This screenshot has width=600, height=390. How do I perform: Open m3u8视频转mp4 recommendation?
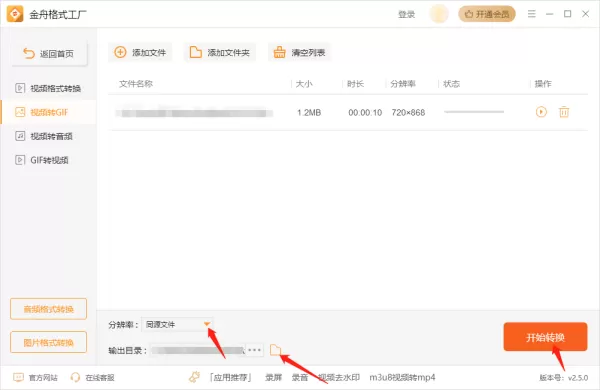pos(402,378)
